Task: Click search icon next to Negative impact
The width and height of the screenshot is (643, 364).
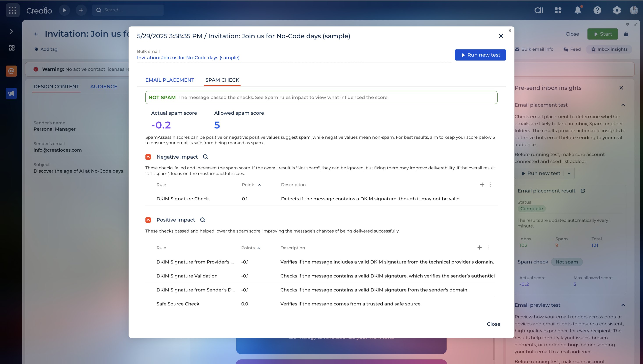Action: (205, 157)
